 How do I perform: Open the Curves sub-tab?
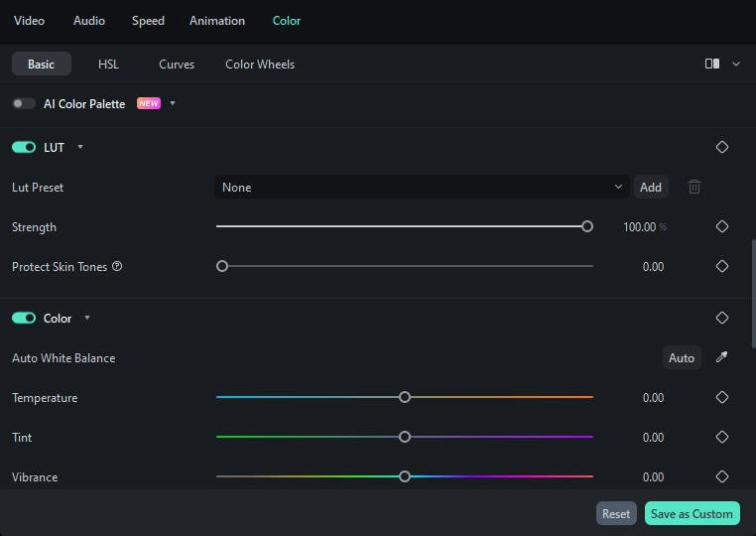coord(177,65)
